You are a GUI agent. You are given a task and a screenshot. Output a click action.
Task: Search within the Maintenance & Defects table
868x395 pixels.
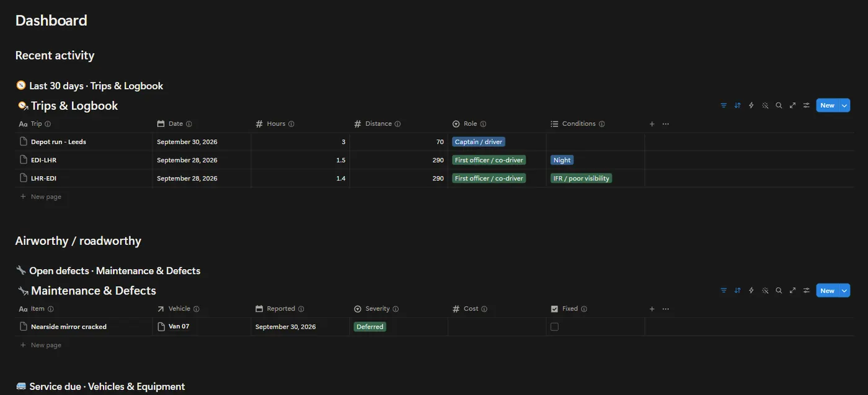click(x=779, y=290)
